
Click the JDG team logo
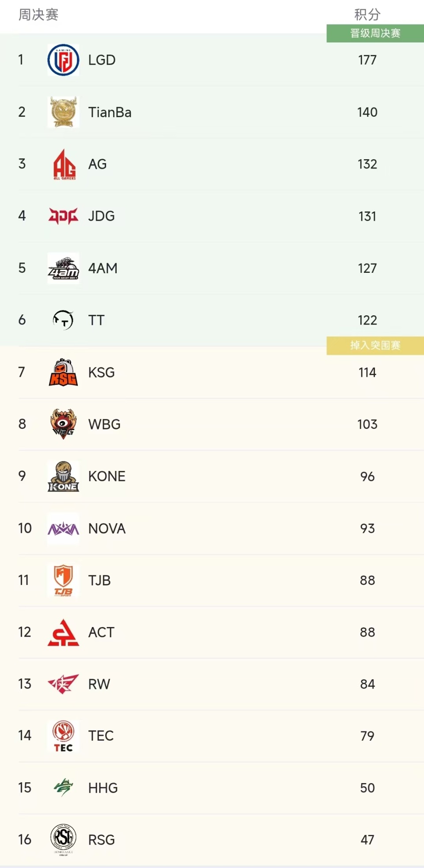pyautogui.click(x=63, y=216)
